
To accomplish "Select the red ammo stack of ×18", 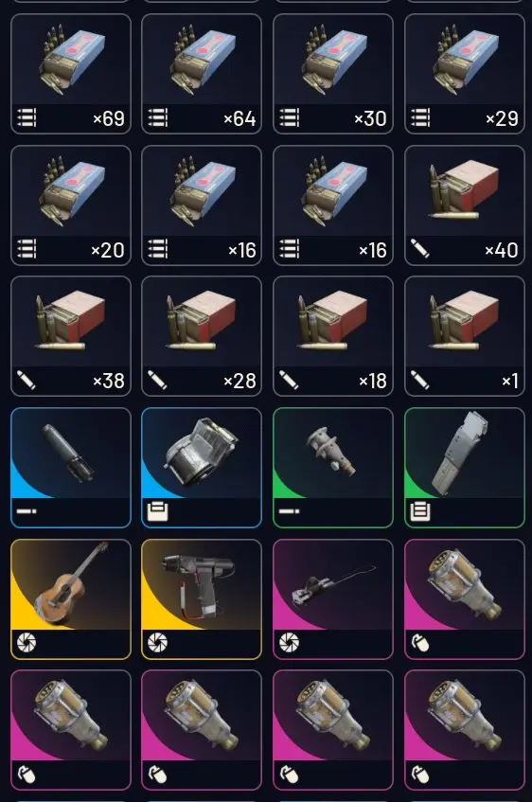I will click(333, 336).
